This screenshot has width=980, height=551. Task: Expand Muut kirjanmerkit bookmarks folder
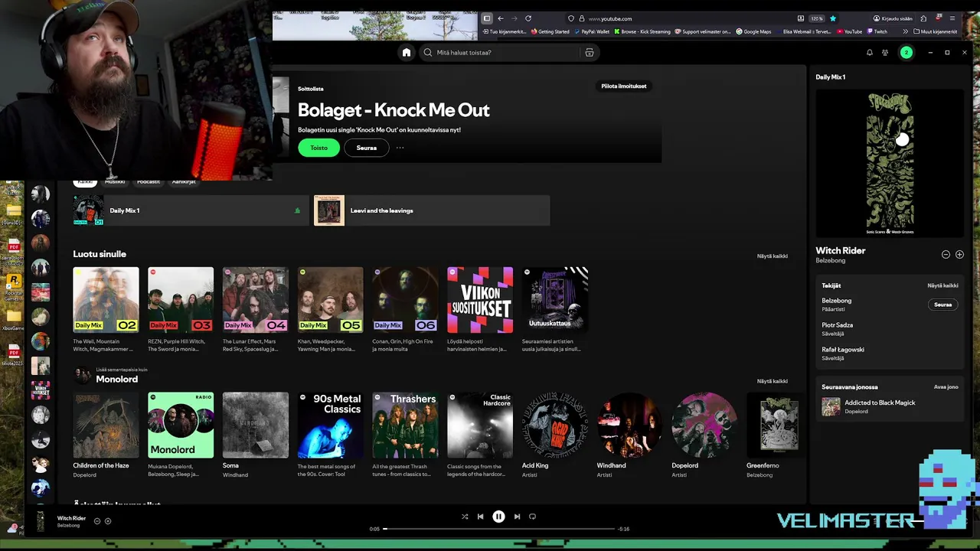point(936,31)
